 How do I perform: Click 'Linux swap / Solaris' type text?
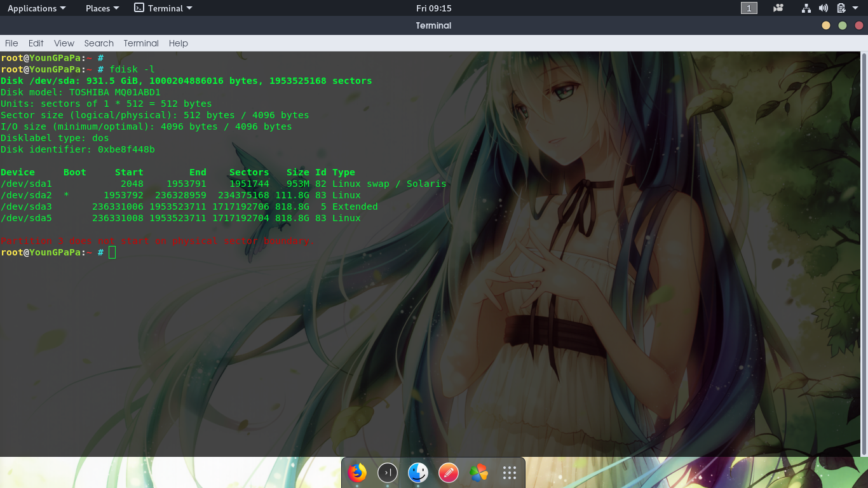[390, 184]
